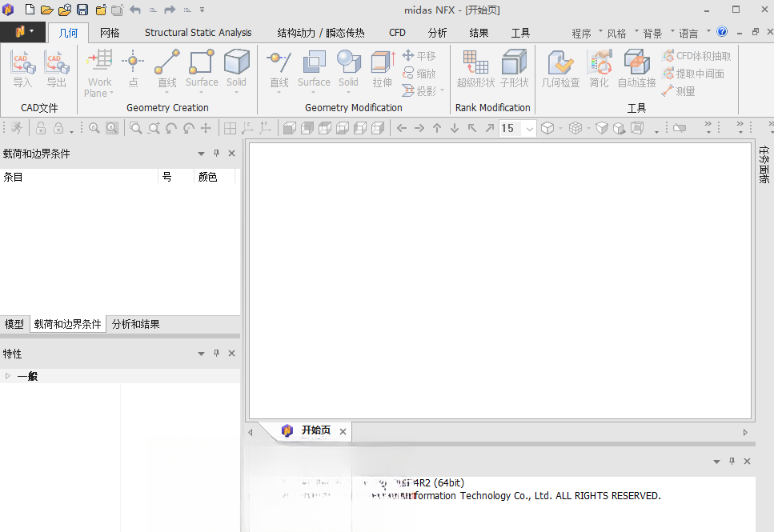The width and height of the screenshot is (774, 532).
Task: Switch to the 几何 ribbon tab
Action: pyautogui.click(x=68, y=33)
